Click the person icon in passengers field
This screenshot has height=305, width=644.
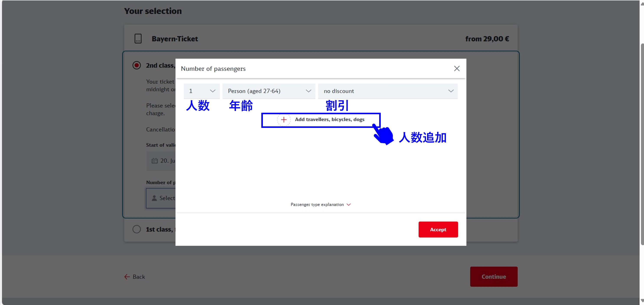tap(154, 198)
